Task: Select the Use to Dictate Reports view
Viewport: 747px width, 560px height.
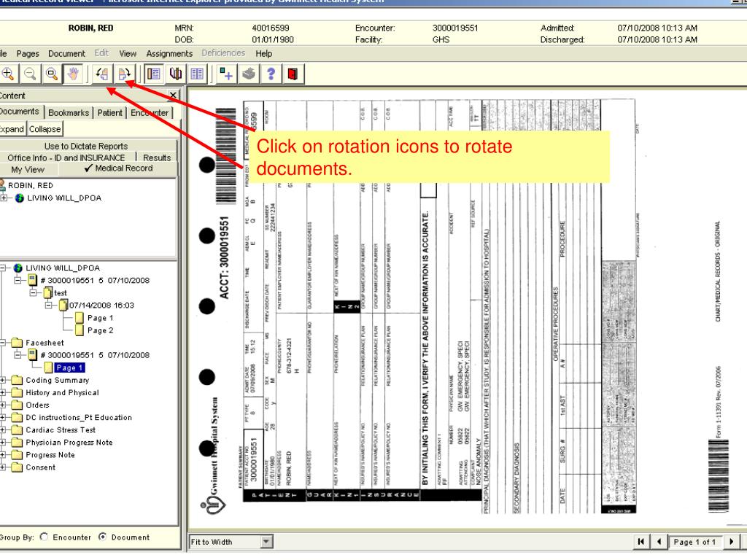Action: click(x=86, y=146)
